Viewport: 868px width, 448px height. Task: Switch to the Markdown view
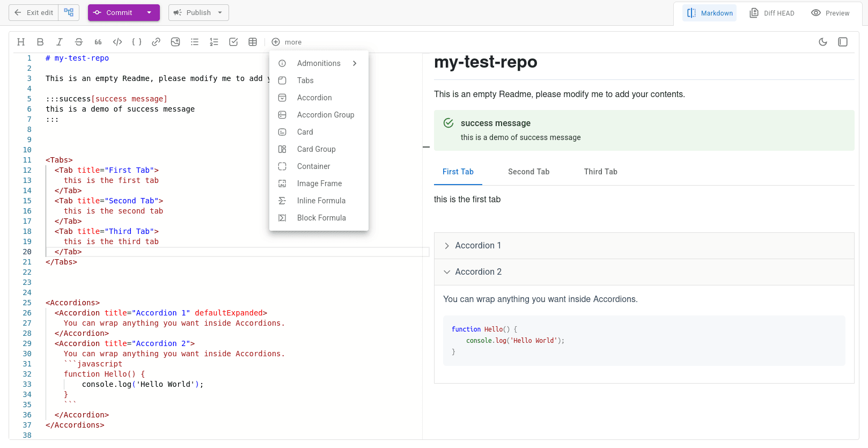coord(710,13)
